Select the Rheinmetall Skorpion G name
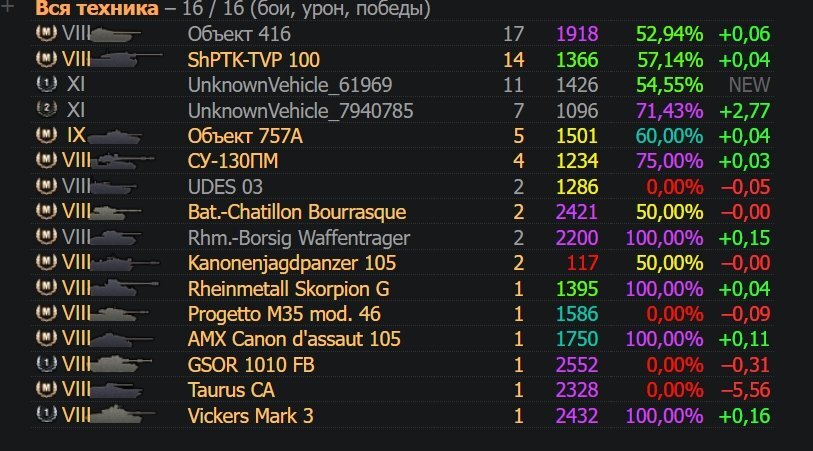The height and width of the screenshot is (451, 813). (x=288, y=289)
